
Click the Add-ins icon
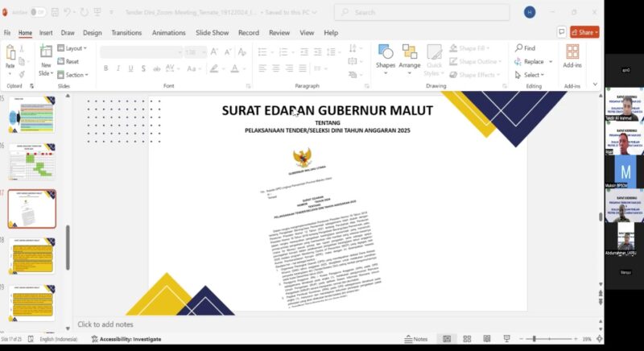[x=572, y=56]
